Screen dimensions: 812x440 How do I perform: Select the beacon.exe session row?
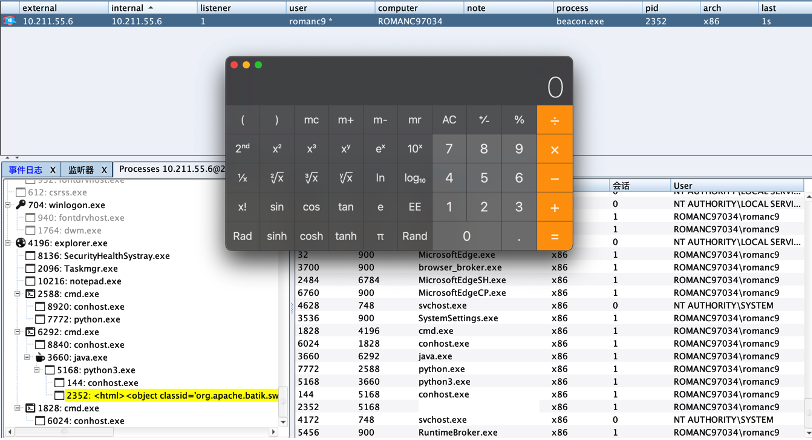pyautogui.click(x=406, y=21)
